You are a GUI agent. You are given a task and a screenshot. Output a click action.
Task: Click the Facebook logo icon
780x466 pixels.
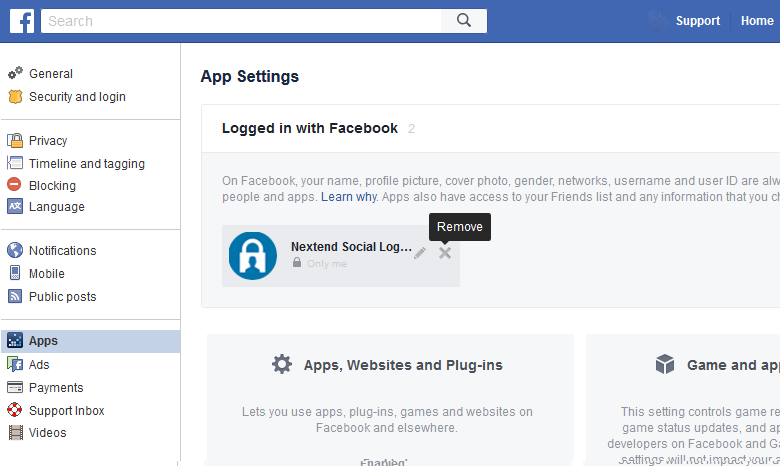tap(22, 21)
